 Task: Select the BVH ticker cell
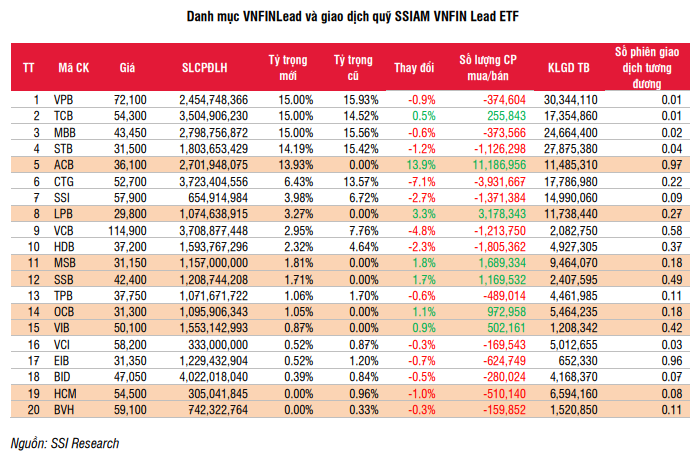coord(64,410)
